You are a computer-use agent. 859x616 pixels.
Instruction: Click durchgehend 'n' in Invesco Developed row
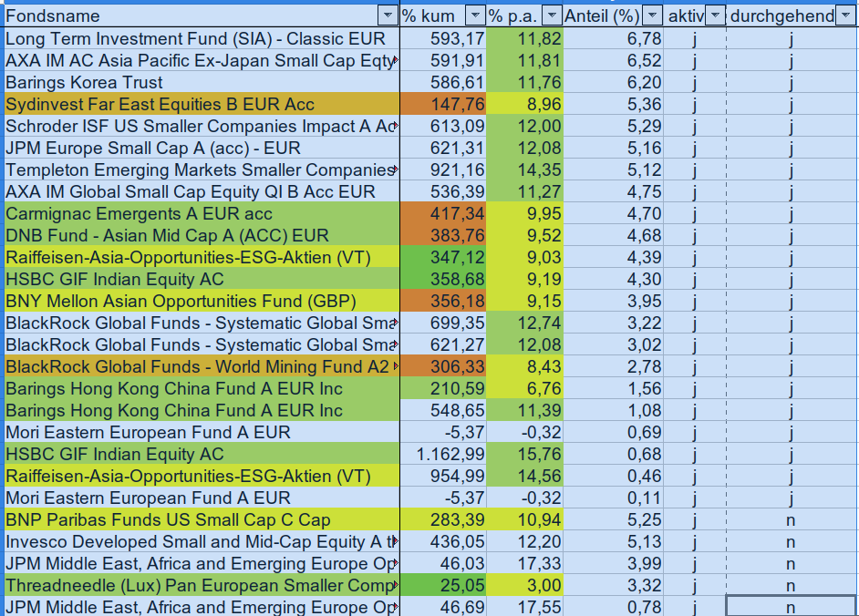pyautogui.click(x=791, y=541)
